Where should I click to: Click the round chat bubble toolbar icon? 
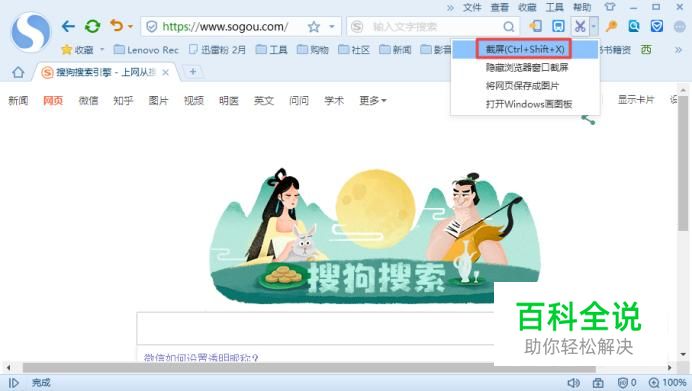[x=680, y=26]
